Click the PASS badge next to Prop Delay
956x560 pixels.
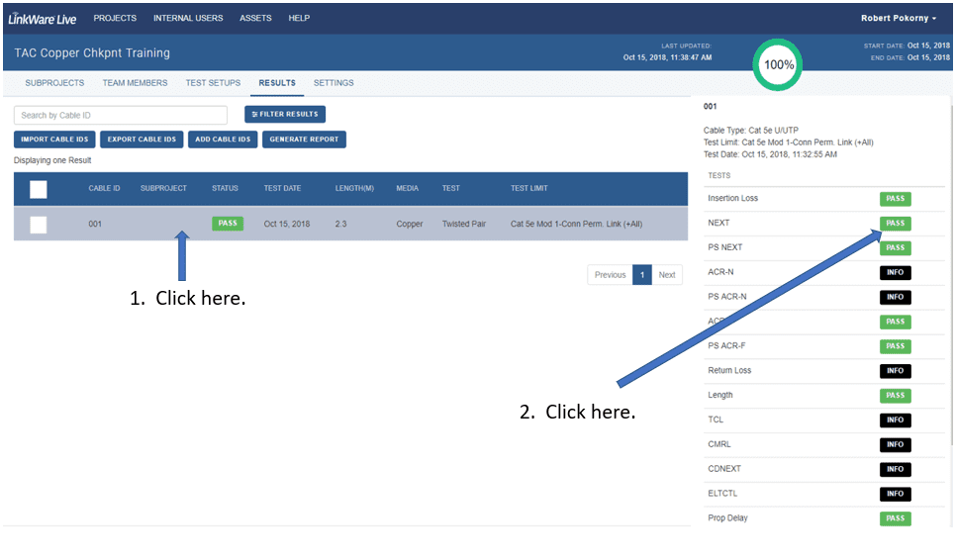(895, 518)
